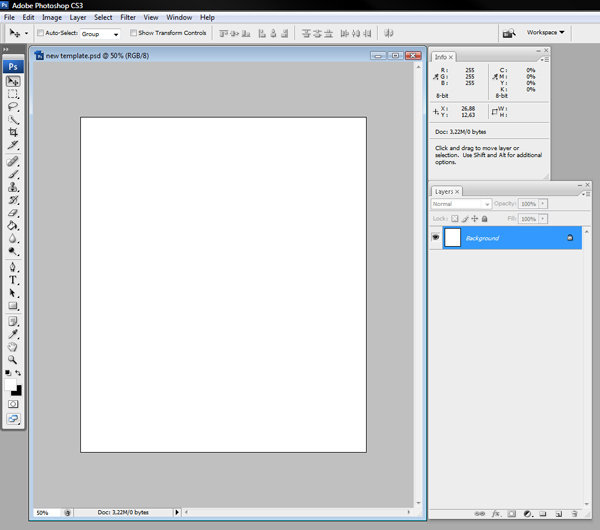Click the Auto-Align Layers icon
The width and height of the screenshot is (600, 530).
[x=388, y=33]
